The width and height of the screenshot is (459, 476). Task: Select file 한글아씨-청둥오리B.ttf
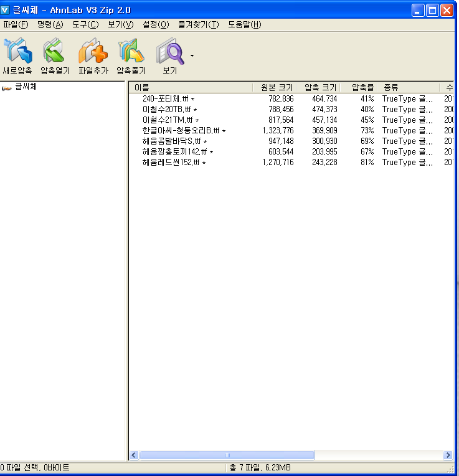[184, 131]
